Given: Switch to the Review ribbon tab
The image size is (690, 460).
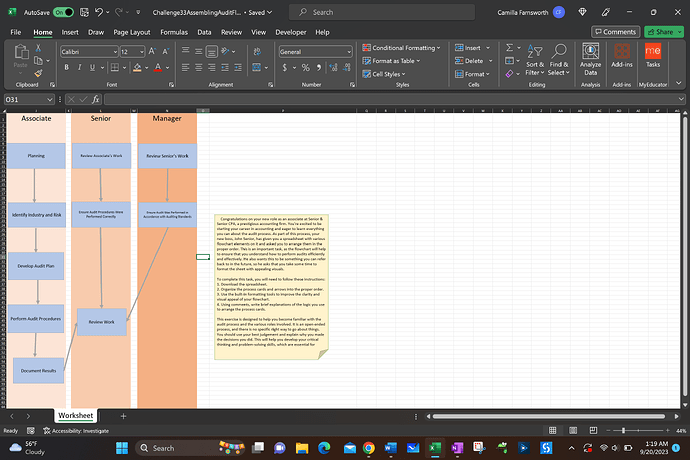Looking at the screenshot, I should click(231, 32).
